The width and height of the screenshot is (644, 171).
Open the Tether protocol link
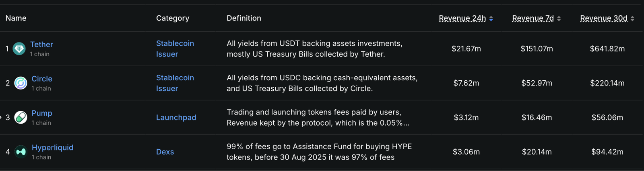tap(41, 45)
